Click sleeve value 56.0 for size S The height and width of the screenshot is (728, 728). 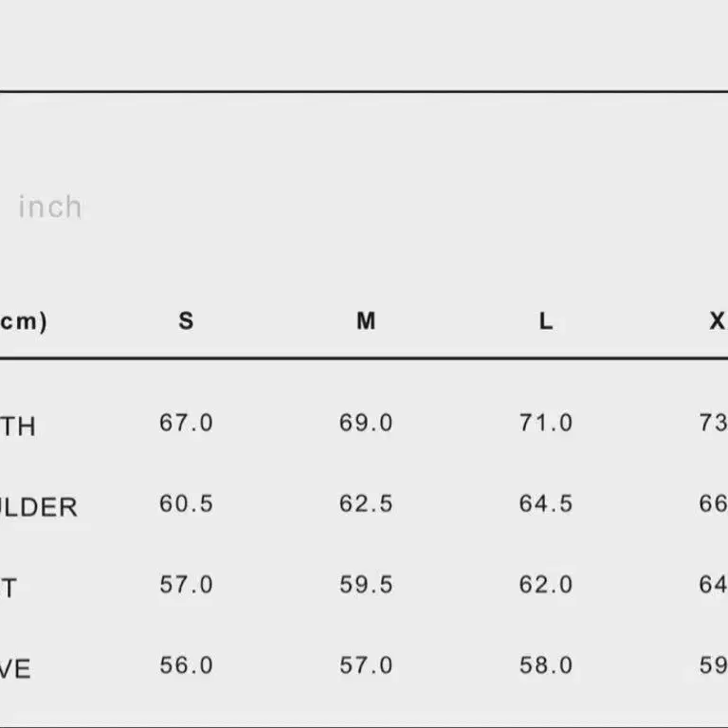tap(186, 665)
